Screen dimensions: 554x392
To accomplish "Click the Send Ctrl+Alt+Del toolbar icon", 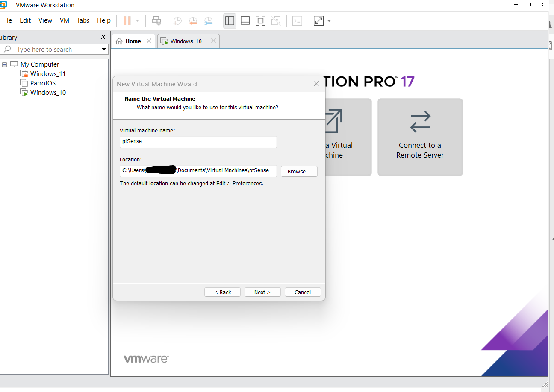I will (156, 20).
